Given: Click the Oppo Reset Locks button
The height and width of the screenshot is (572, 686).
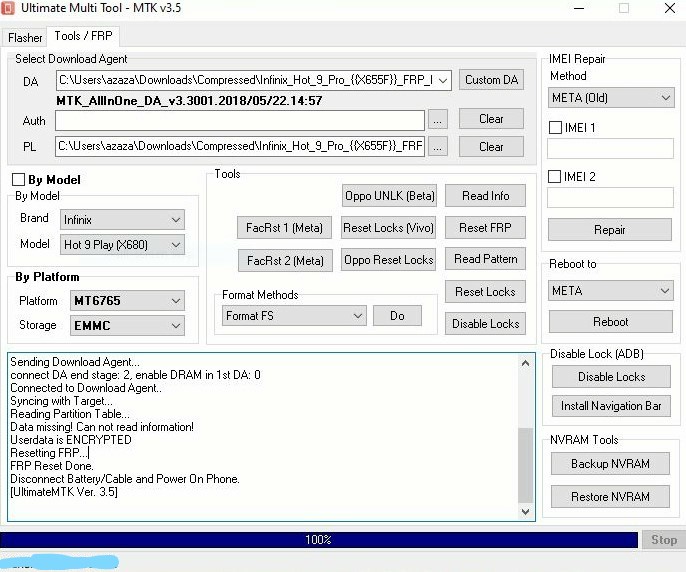Looking at the screenshot, I should coord(388,260).
